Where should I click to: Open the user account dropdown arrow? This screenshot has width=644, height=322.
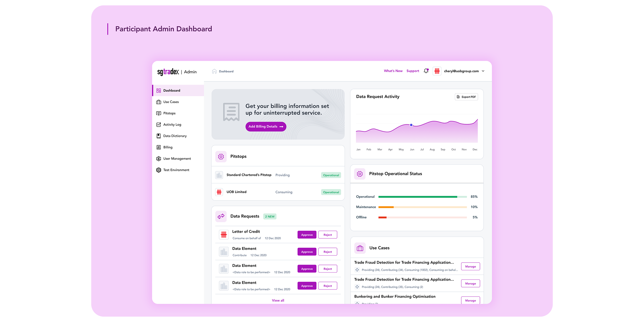(483, 71)
